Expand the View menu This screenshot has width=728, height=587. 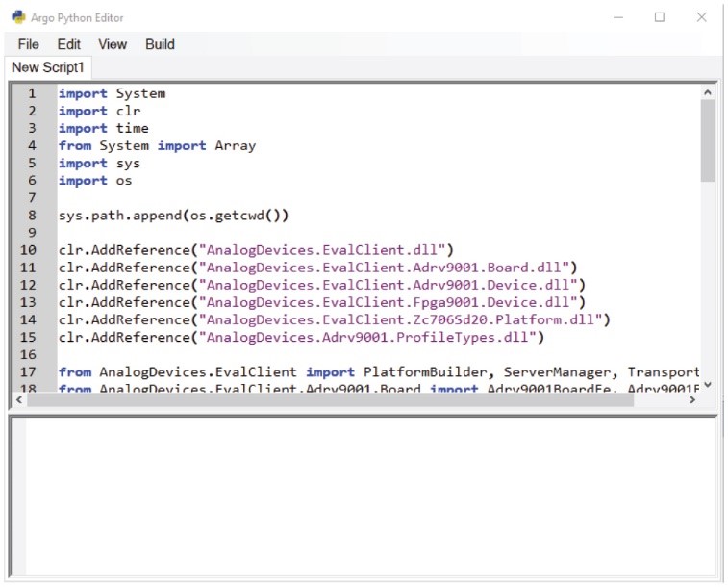(113, 44)
